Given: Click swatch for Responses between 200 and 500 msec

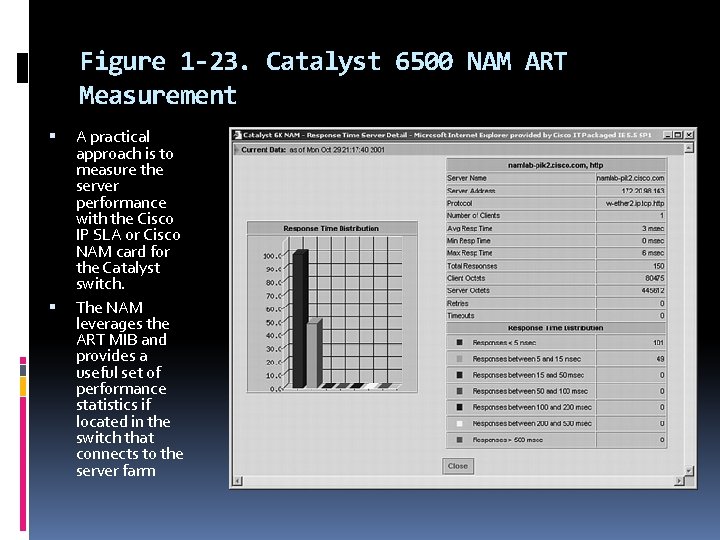Looking at the screenshot, I should (x=459, y=423).
